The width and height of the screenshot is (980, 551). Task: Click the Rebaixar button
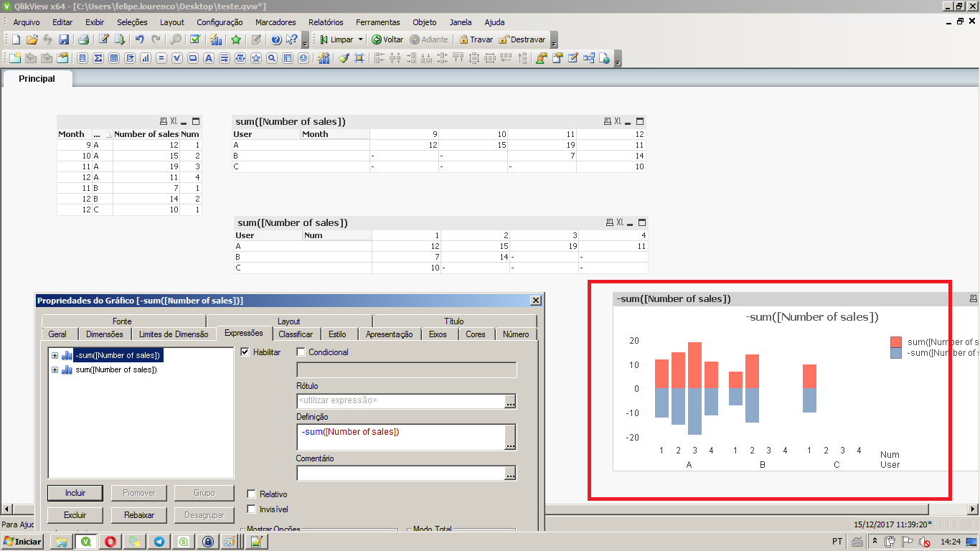pos(139,515)
